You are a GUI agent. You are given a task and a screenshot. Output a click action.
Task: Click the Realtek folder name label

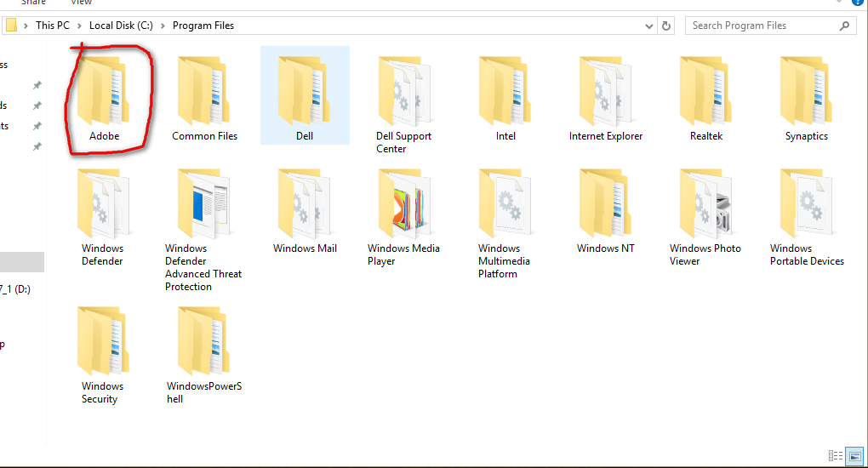[x=706, y=136]
